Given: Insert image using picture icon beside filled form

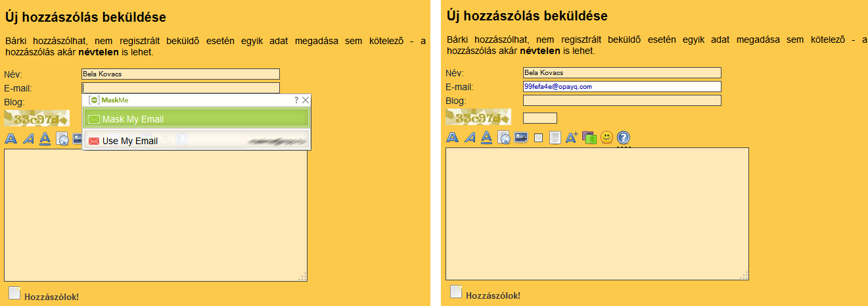Looking at the screenshot, I should (521, 138).
